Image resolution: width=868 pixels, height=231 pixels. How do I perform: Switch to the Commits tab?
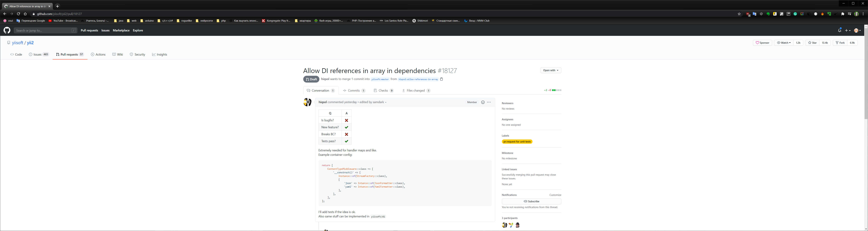pos(354,90)
